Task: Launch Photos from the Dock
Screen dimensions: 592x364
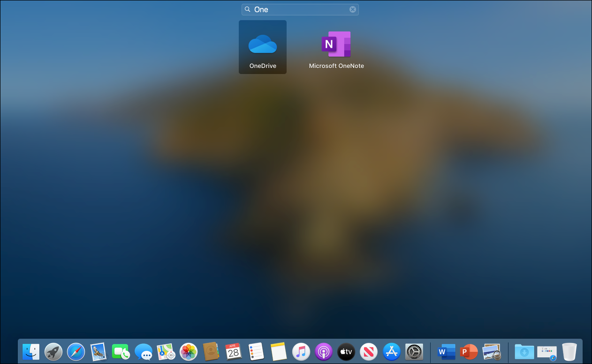Action: 189,351
